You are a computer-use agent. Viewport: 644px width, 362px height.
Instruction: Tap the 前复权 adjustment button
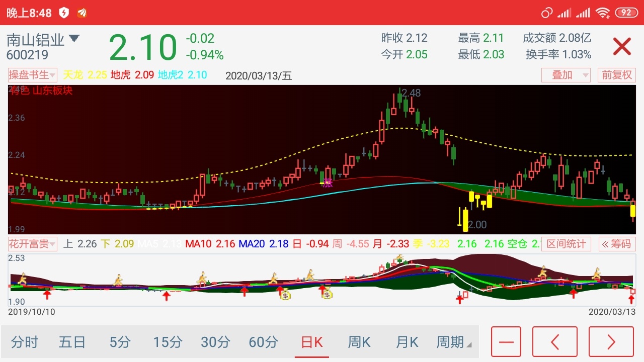point(617,75)
